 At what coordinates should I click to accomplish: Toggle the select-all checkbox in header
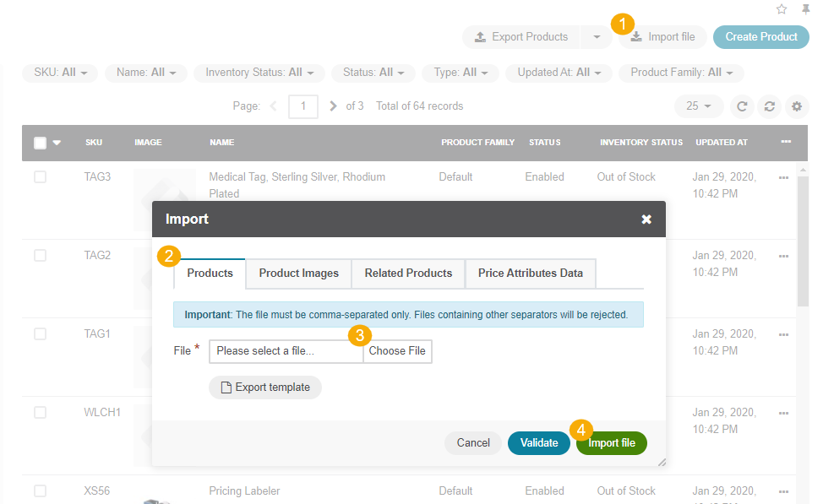(41, 143)
